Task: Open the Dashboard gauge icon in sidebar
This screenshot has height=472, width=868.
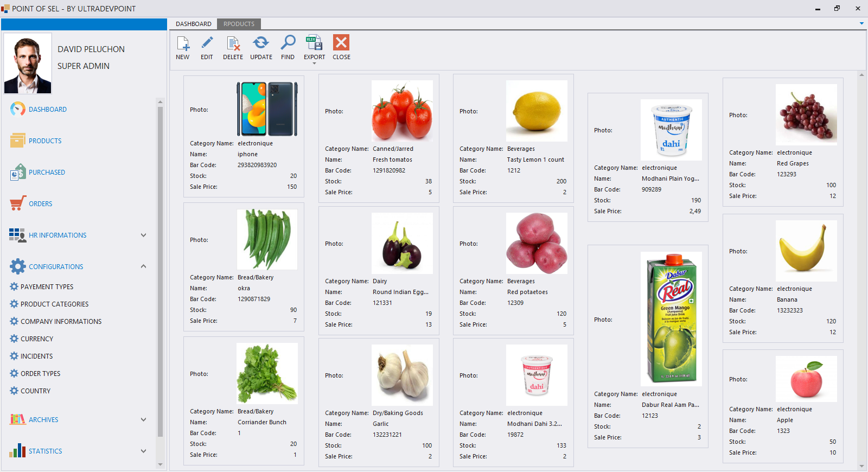Action: tap(17, 109)
